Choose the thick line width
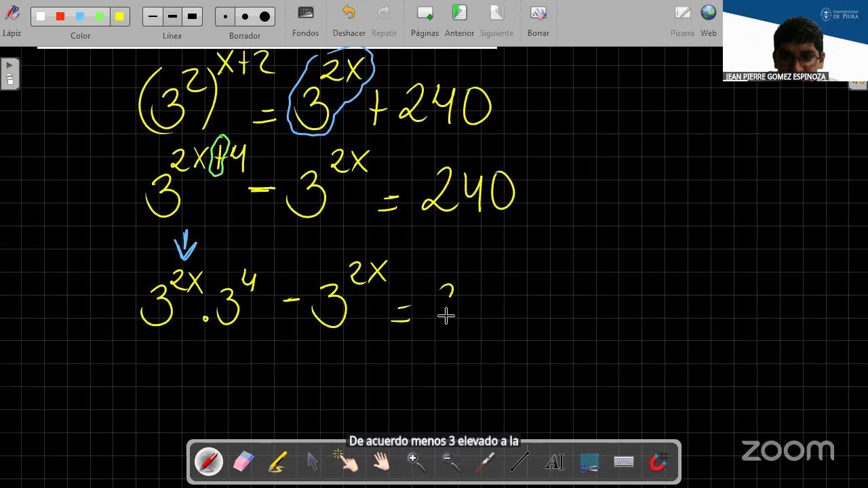 click(192, 16)
